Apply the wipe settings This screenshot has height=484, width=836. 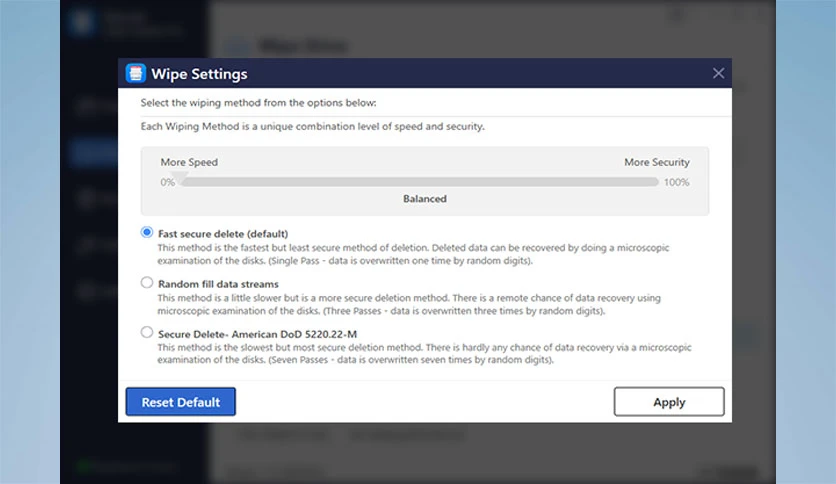pos(669,402)
